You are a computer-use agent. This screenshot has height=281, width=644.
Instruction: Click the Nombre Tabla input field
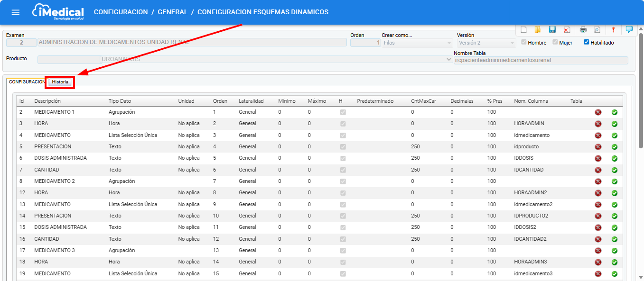pyautogui.click(x=541, y=60)
